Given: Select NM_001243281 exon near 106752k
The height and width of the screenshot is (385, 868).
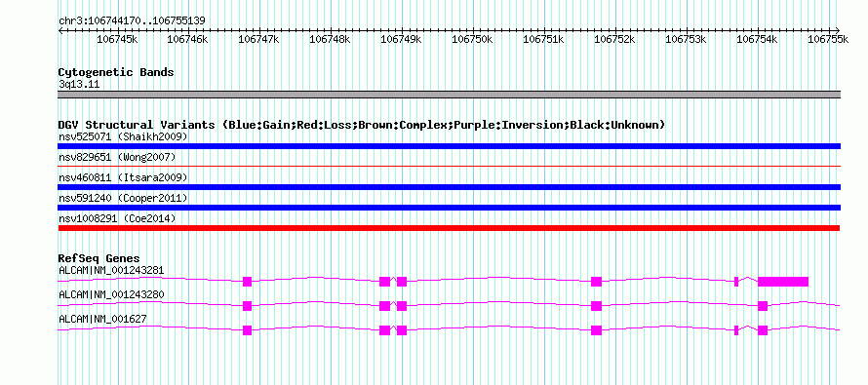Looking at the screenshot, I should (596, 282).
